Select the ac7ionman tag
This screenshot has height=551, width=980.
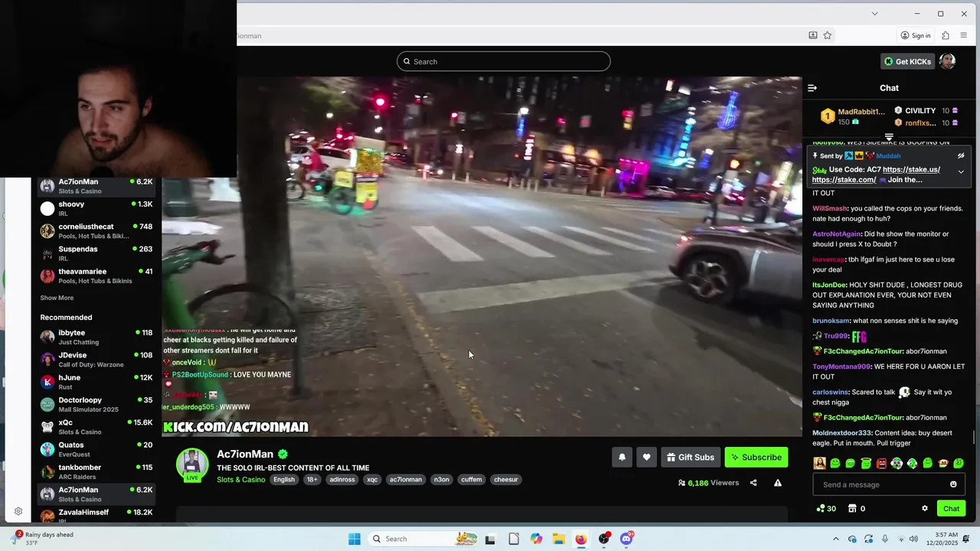[406, 480]
